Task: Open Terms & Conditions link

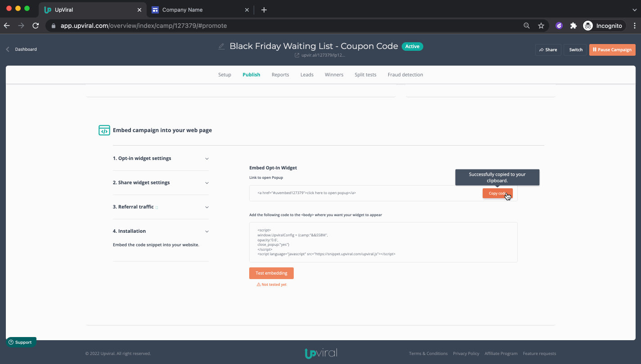Action: tap(428, 354)
